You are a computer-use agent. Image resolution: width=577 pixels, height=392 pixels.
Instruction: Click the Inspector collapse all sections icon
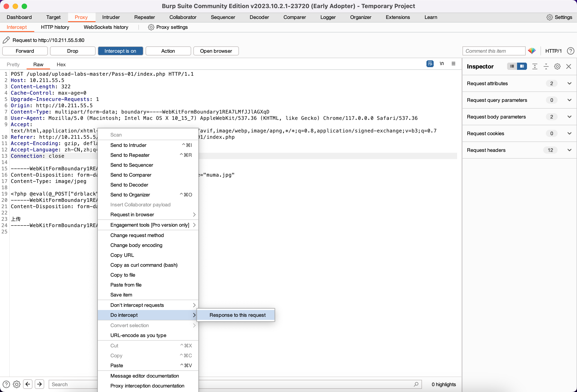click(546, 66)
